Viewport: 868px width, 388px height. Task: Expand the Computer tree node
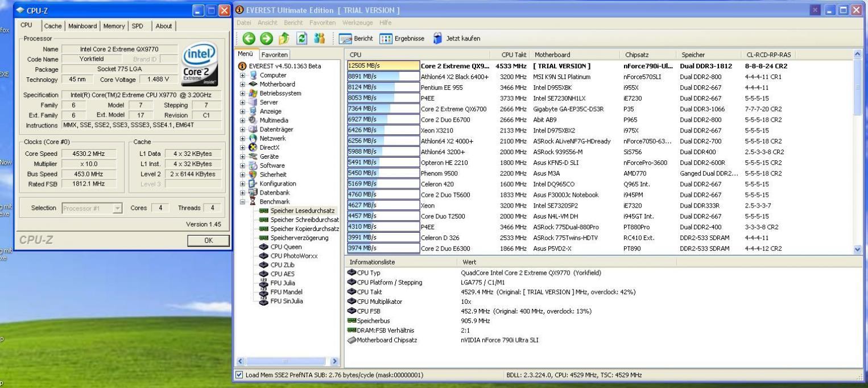[243, 75]
